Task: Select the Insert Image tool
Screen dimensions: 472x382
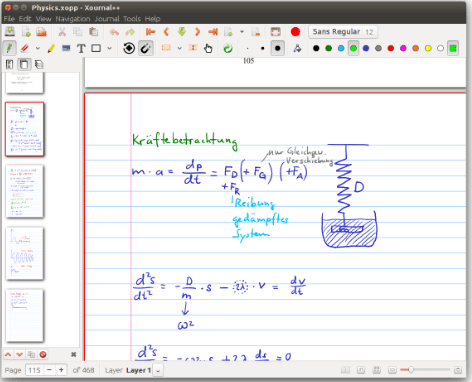Action: coord(66,49)
